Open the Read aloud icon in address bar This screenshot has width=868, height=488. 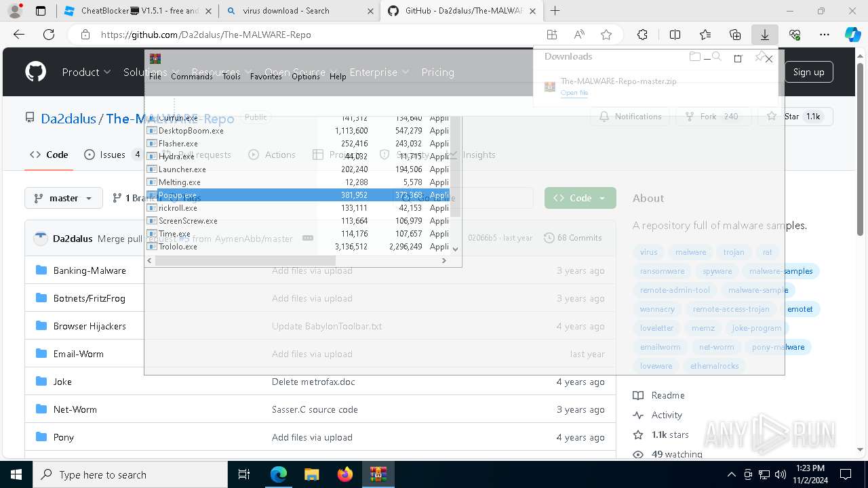coord(579,35)
